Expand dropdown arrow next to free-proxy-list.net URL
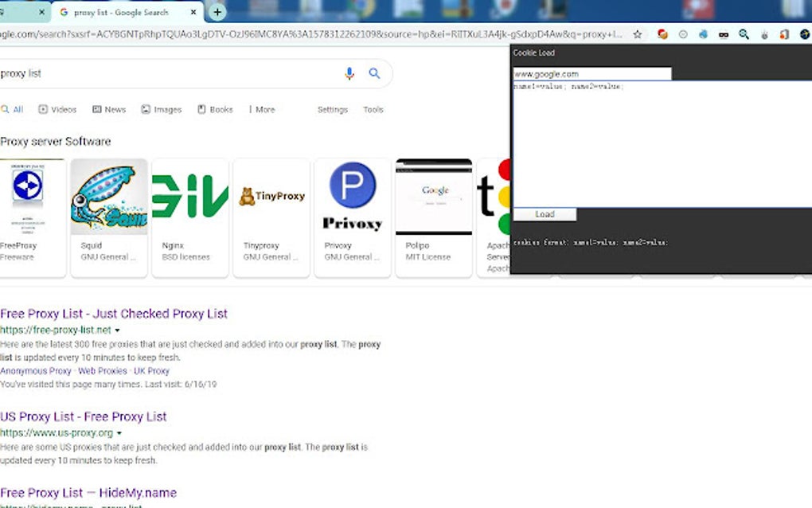812x508 pixels. pos(118,330)
